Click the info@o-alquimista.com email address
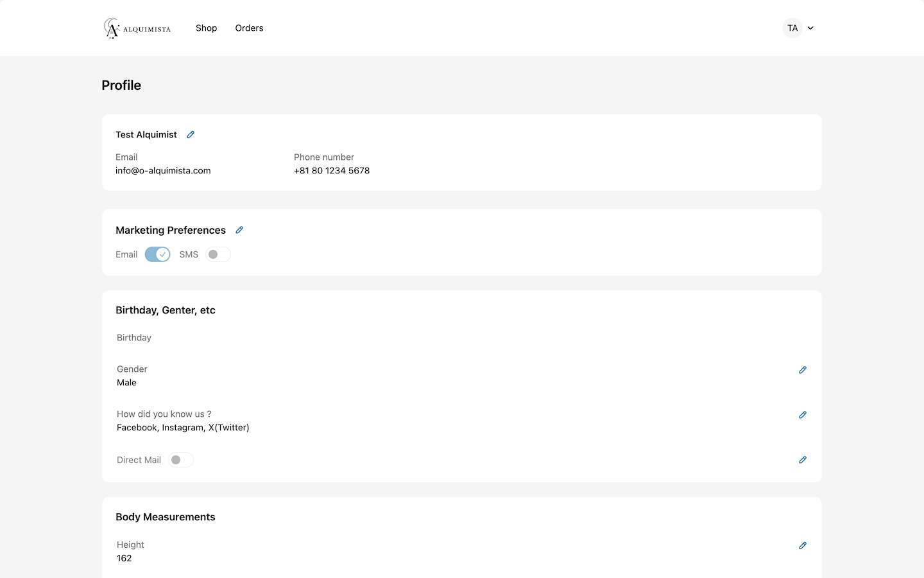The width and height of the screenshot is (924, 578). coord(163,171)
